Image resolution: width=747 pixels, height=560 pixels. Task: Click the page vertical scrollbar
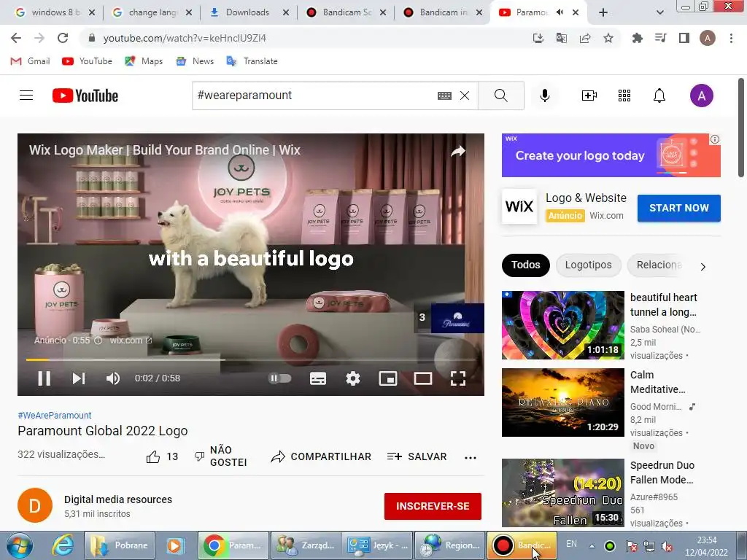coord(742,128)
